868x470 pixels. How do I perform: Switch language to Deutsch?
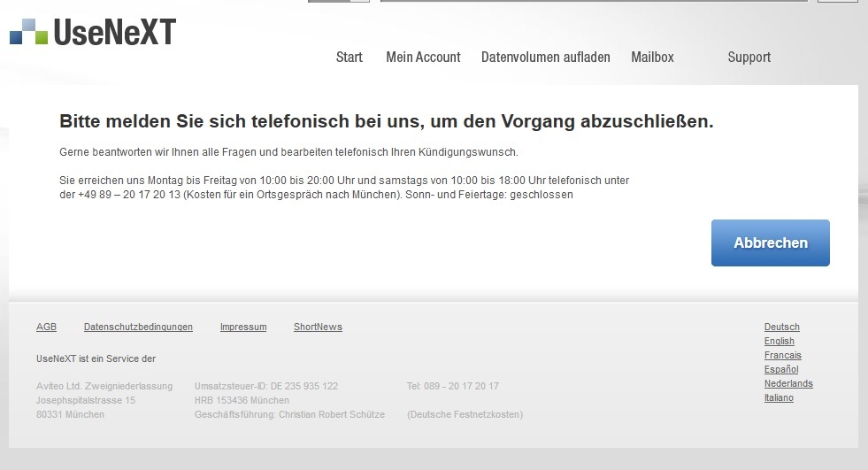(x=781, y=327)
